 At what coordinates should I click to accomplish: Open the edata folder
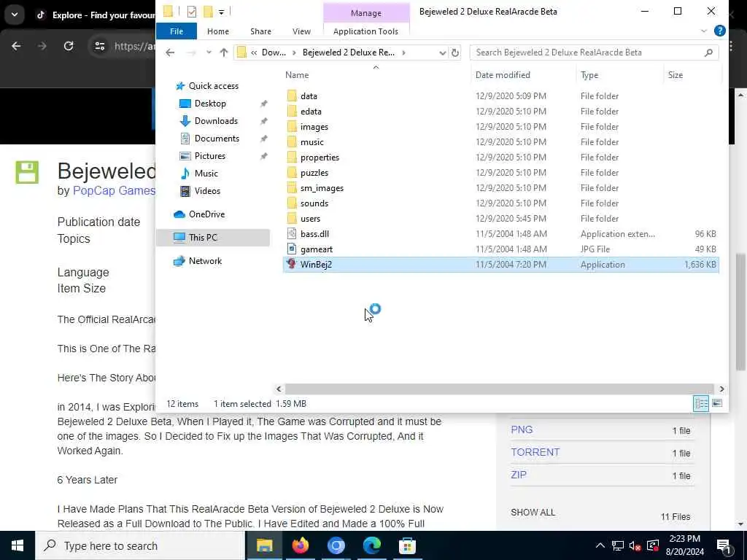pyautogui.click(x=311, y=111)
